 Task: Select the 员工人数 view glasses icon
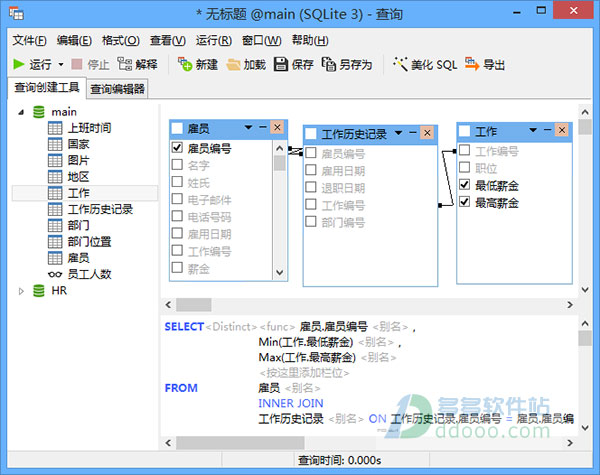55,274
